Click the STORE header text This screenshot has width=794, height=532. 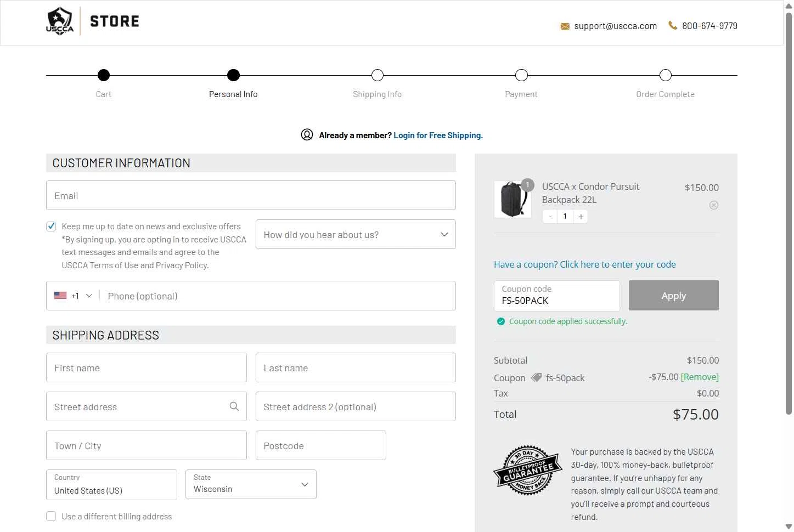115,21
